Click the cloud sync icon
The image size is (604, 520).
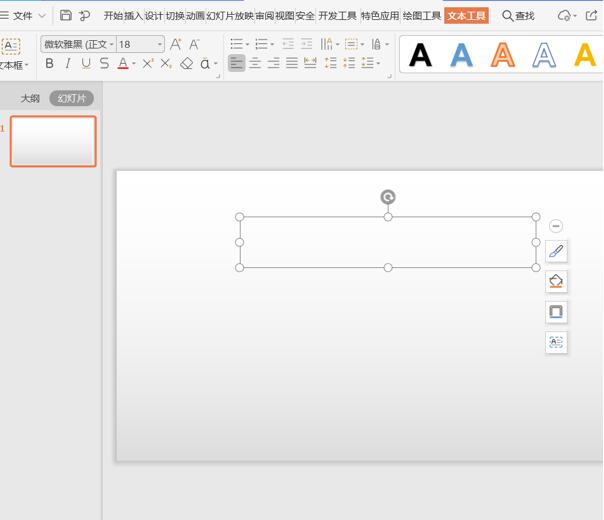click(566, 16)
